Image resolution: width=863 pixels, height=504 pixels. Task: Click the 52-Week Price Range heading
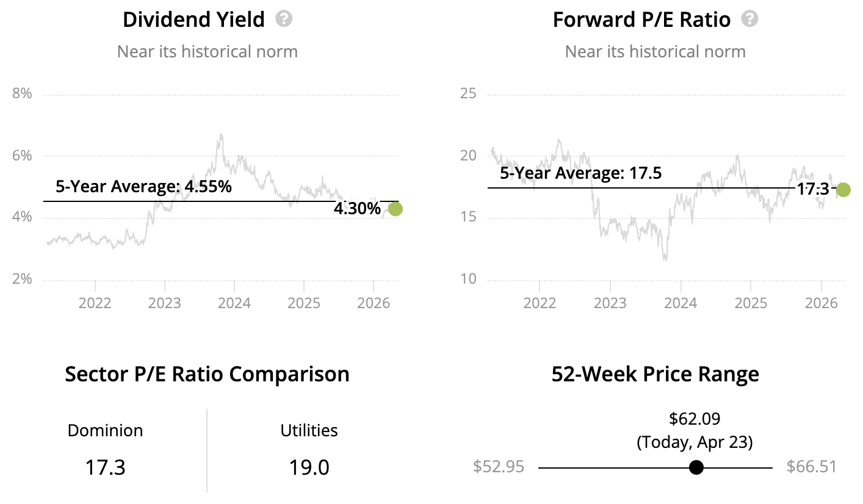tap(655, 374)
